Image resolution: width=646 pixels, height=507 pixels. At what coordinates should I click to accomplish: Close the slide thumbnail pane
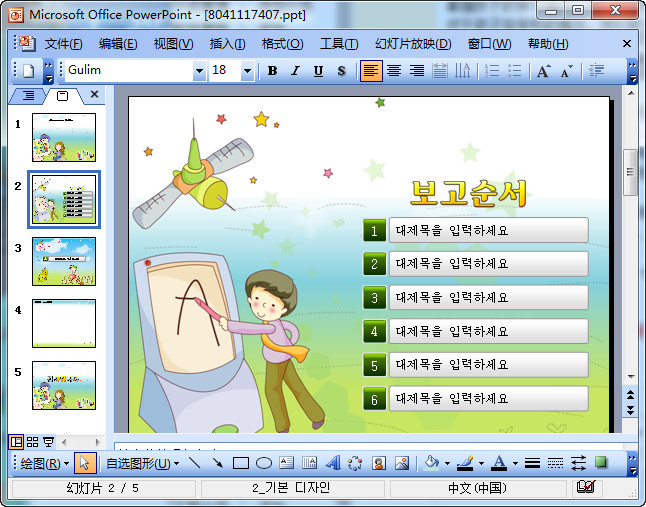94,94
